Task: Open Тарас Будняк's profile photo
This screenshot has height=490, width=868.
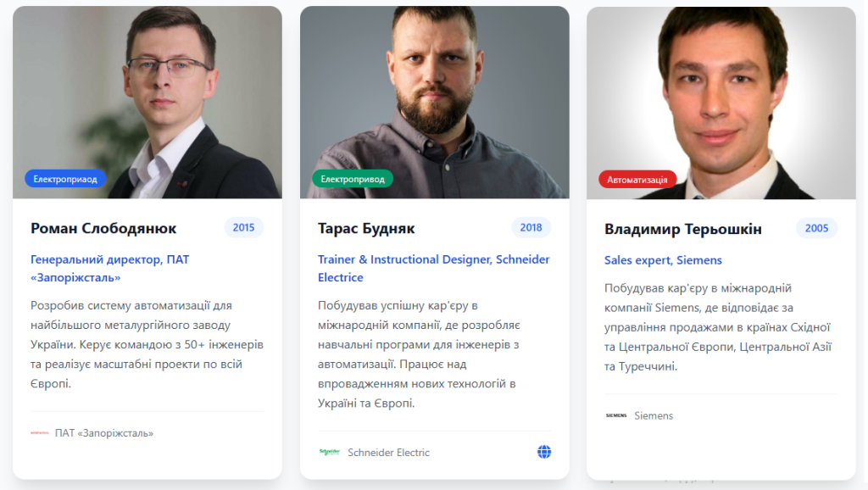Action: click(435, 103)
